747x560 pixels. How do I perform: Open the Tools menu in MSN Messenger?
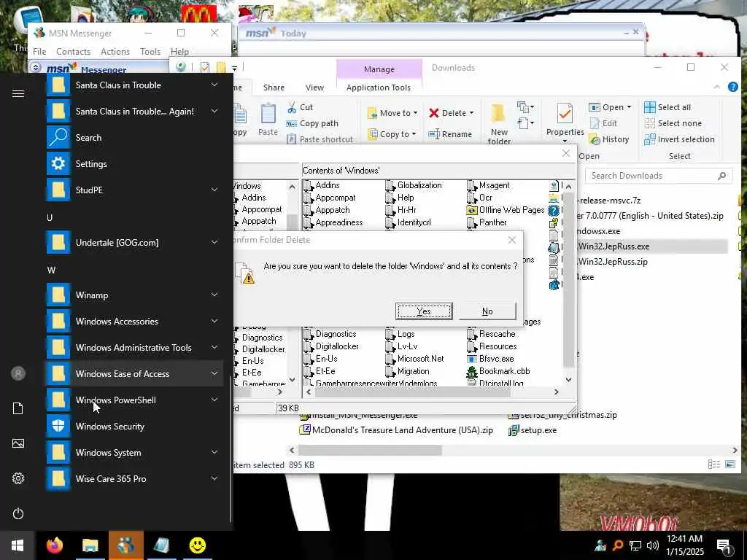click(x=150, y=52)
